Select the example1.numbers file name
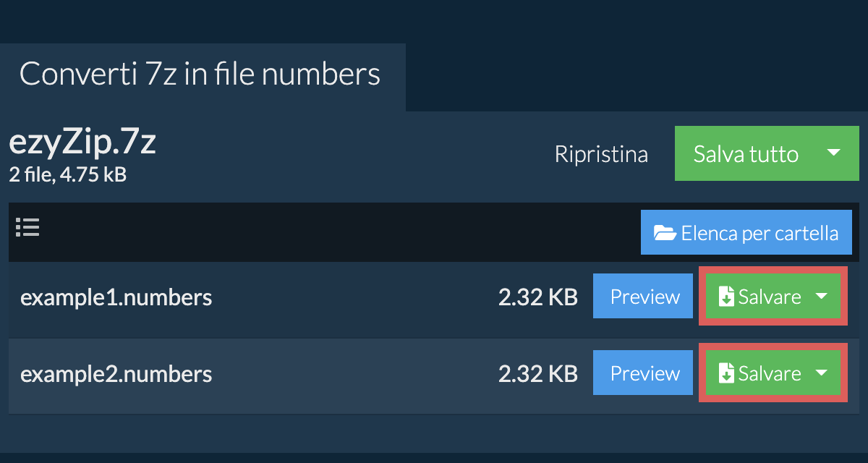The height and width of the screenshot is (463, 868). (116, 297)
